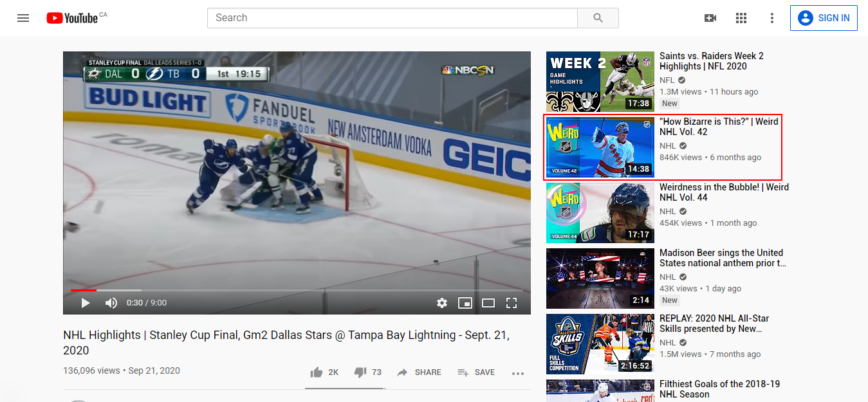Click the "136,096 views" count text
The width and height of the screenshot is (868, 402).
(91, 371)
